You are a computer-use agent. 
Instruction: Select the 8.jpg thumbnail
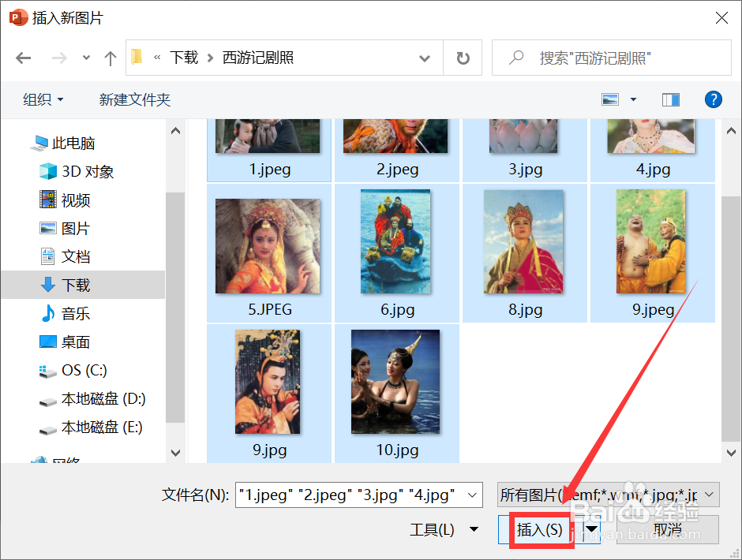click(525, 253)
